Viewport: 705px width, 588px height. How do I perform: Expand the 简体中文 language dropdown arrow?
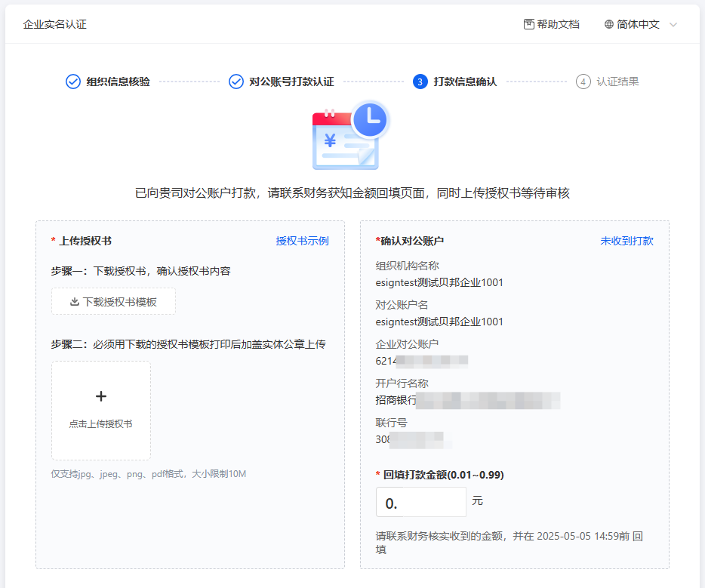coord(673,25)
